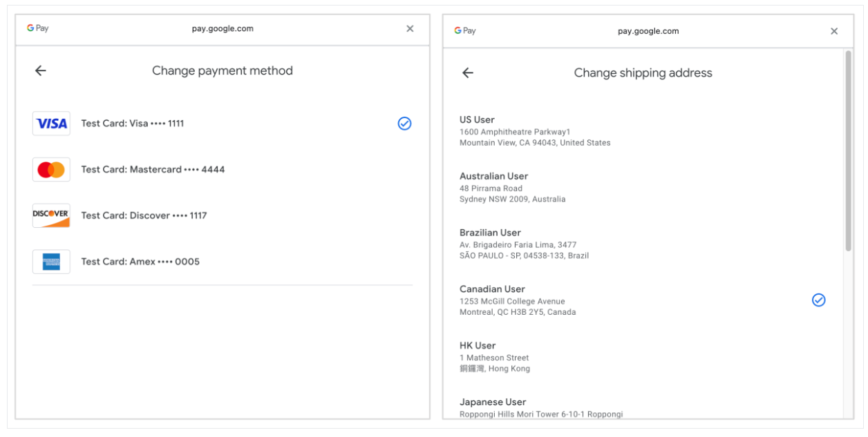Screen dimensions: 868x437
Task: Choose Test Card: Discover 1117
Action: 144,215
